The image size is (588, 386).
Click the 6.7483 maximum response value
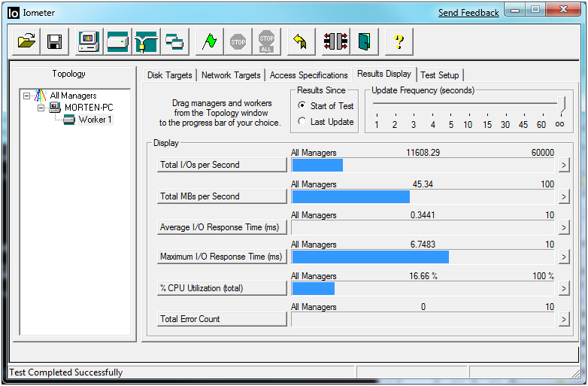tap(423, 245)
